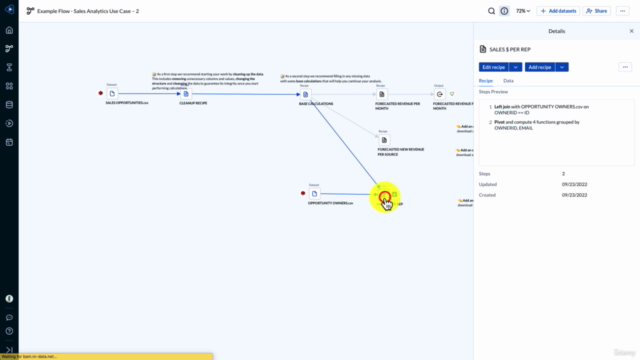Open the Connections database icon in sidebar
The width and height of the screenshot is (640, 360).
click(x=9, y=105)
